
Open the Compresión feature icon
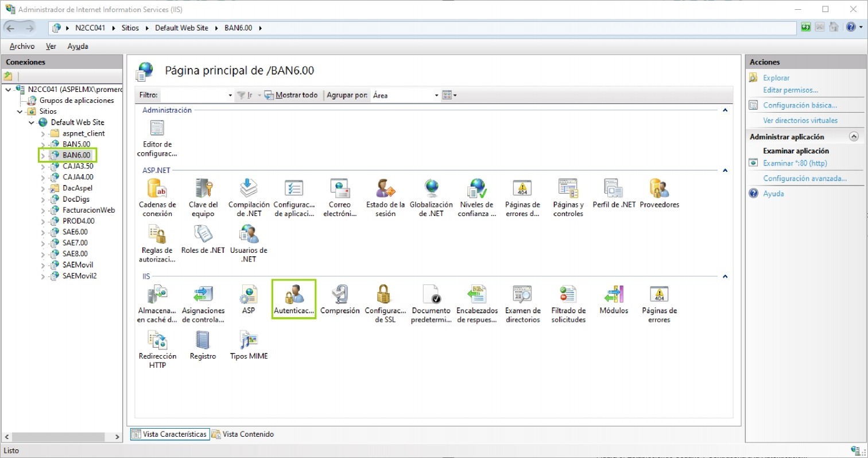point(340,299)
